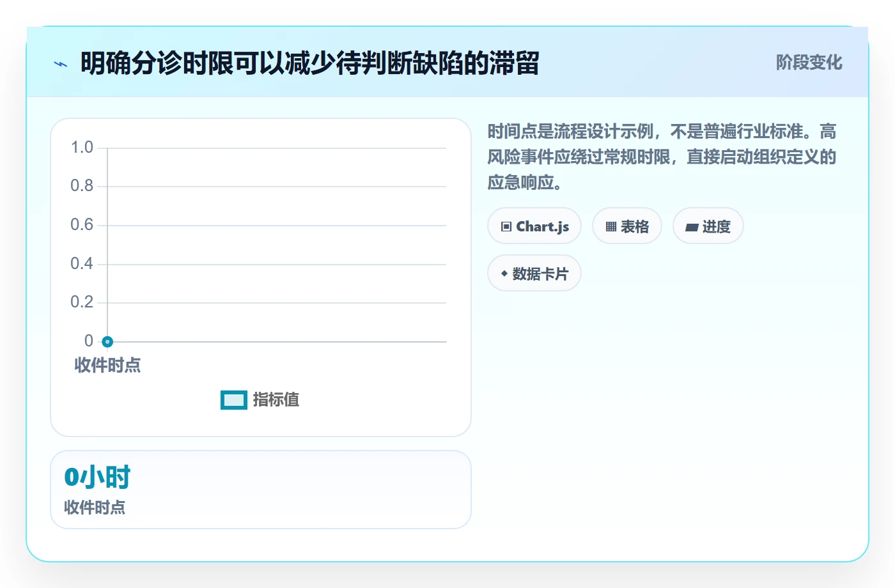This screenshot has height=588, width=895.
Task: Click the lightning bolt icon in header
Action: [x=61, y=64]
